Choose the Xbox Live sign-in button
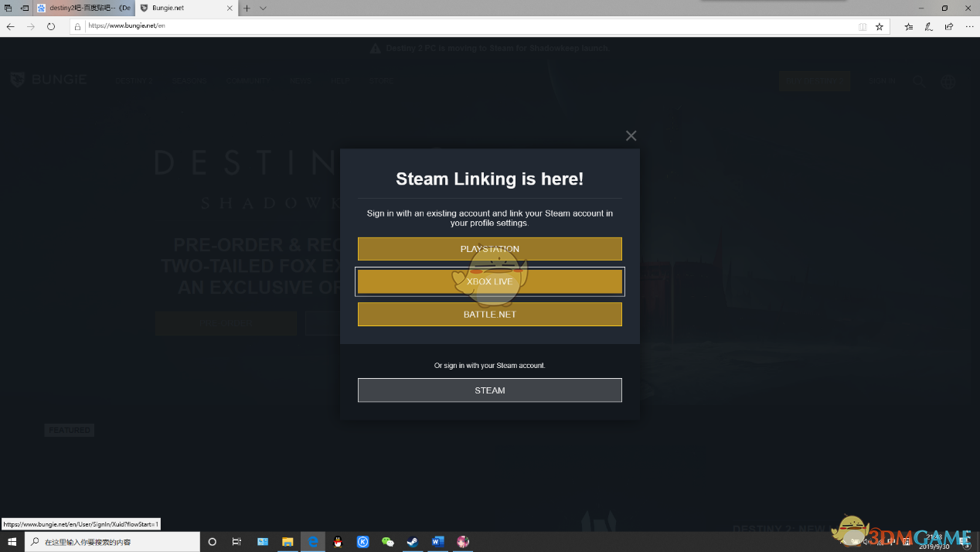Image resolution: width=980 pixels, height=552 pixels. (489, 281)
